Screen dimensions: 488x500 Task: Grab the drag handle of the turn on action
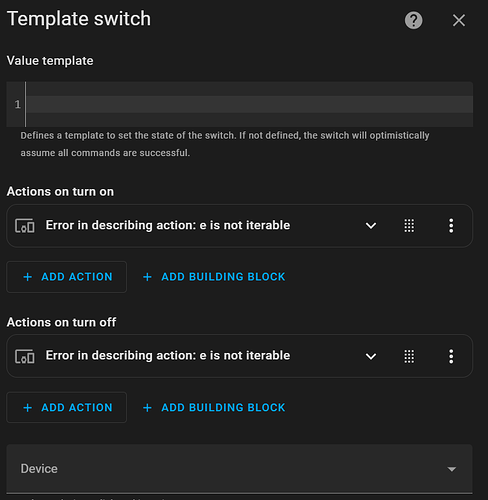(409, 226)
